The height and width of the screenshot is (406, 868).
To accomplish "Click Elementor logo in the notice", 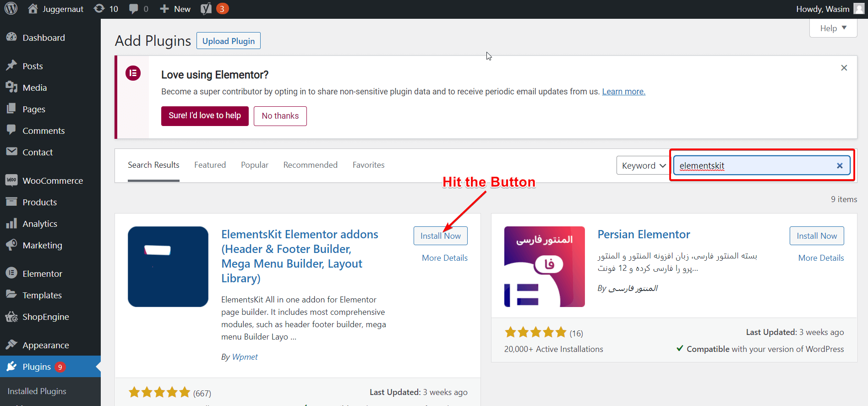I will coord(133,73).
